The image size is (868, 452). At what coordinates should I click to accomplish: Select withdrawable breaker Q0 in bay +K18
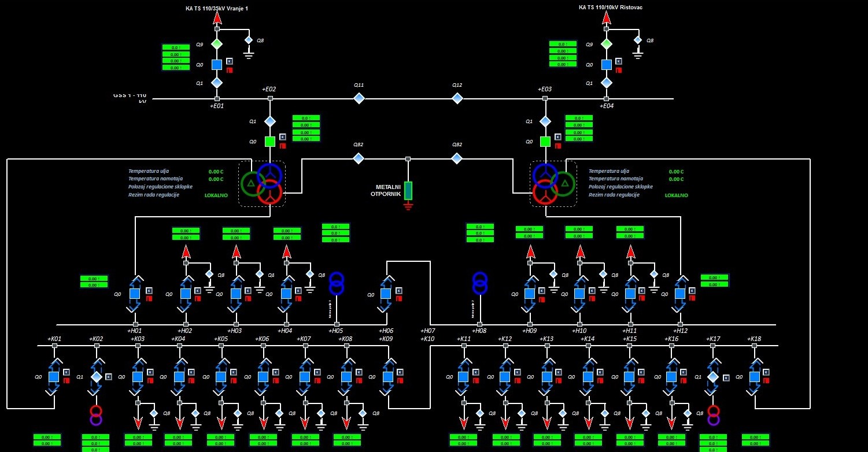(755, 377)
